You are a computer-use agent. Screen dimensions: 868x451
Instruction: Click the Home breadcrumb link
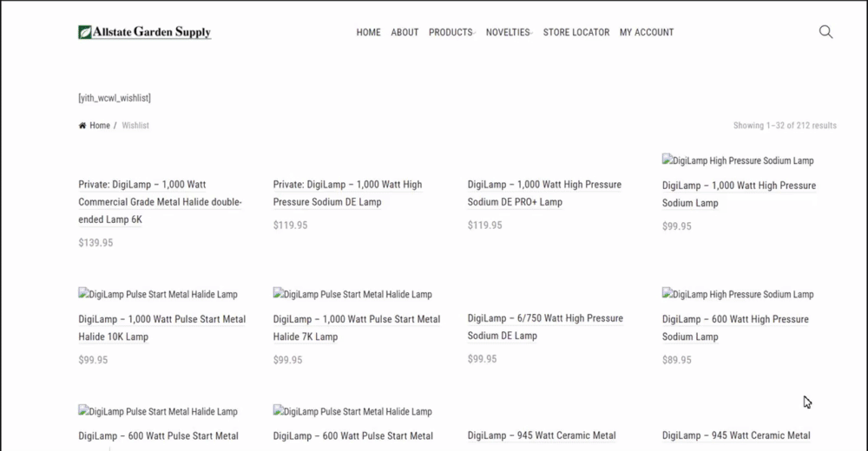[100, 126]
